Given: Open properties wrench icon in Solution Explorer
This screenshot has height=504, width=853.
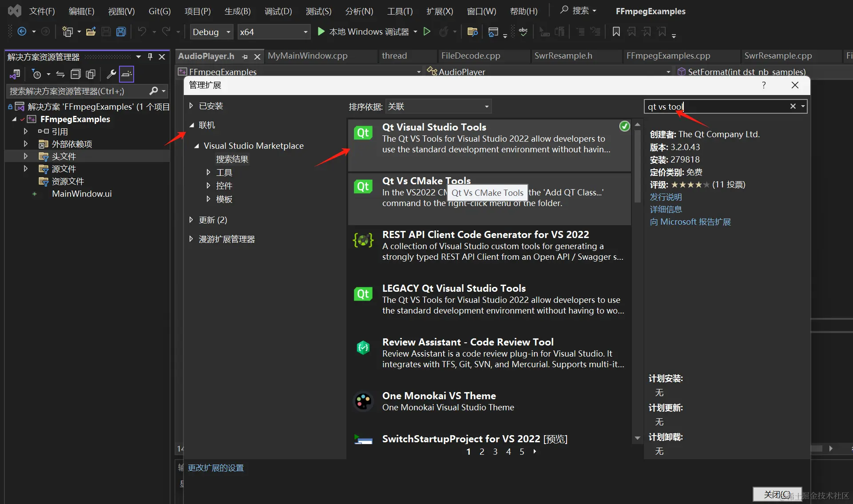Looking at the screenshot, I should point(111,74).
